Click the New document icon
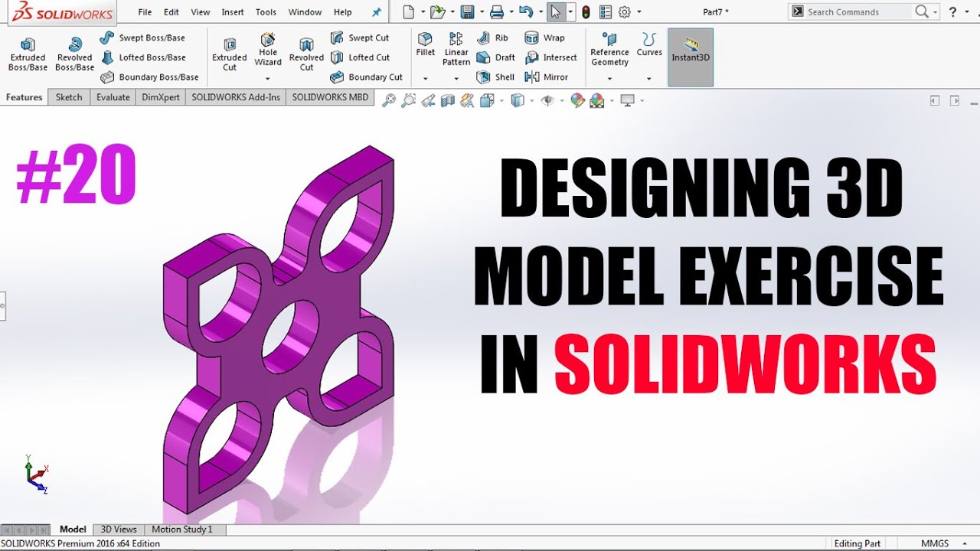The width and height of the screenshot is (980, 551). (x=409, y=12)
